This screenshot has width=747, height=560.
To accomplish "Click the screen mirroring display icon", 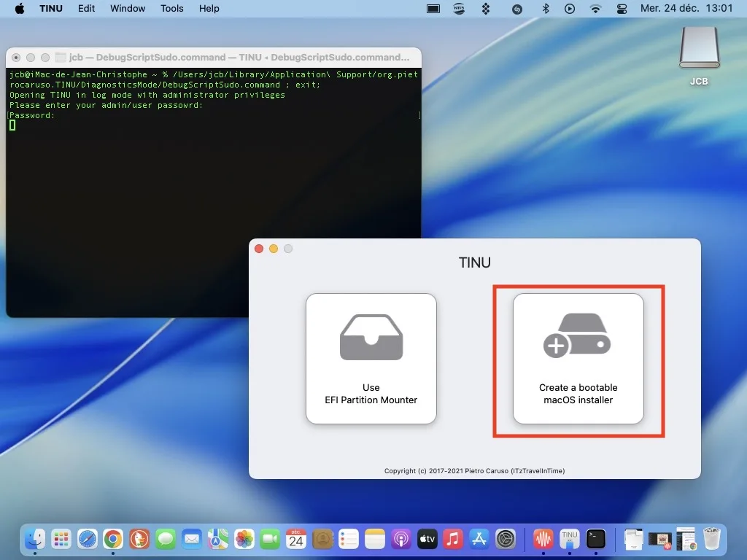I will click(x=433, y=9).
